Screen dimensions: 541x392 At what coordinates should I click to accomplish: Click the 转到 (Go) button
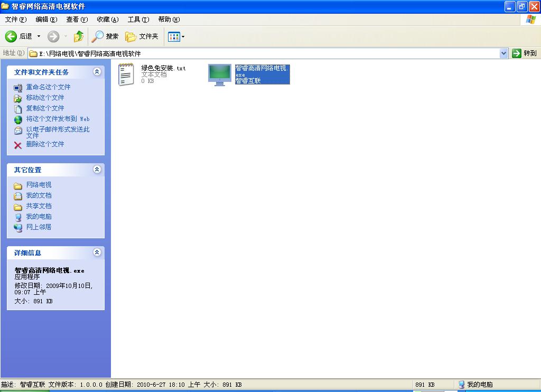tap(525, 53)
